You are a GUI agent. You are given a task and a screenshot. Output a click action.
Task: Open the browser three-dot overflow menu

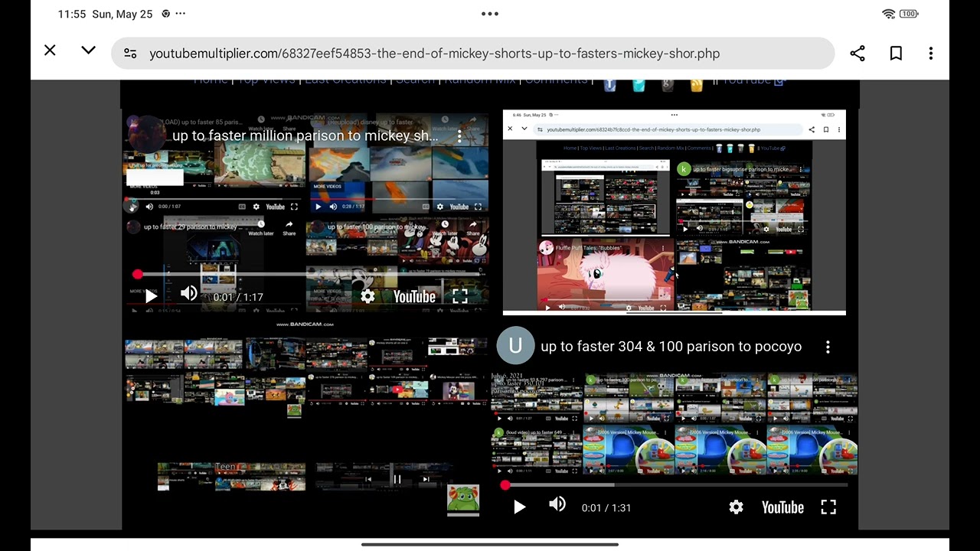coord(931,54)
